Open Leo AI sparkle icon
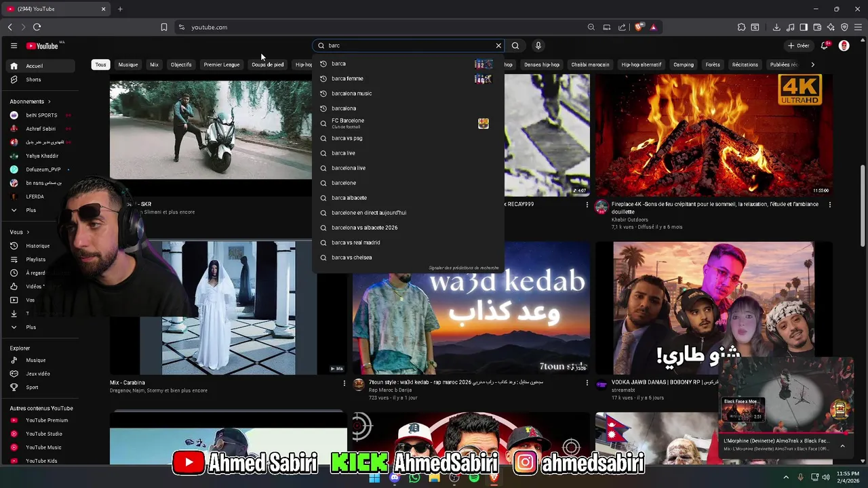 tap(831, 27)
